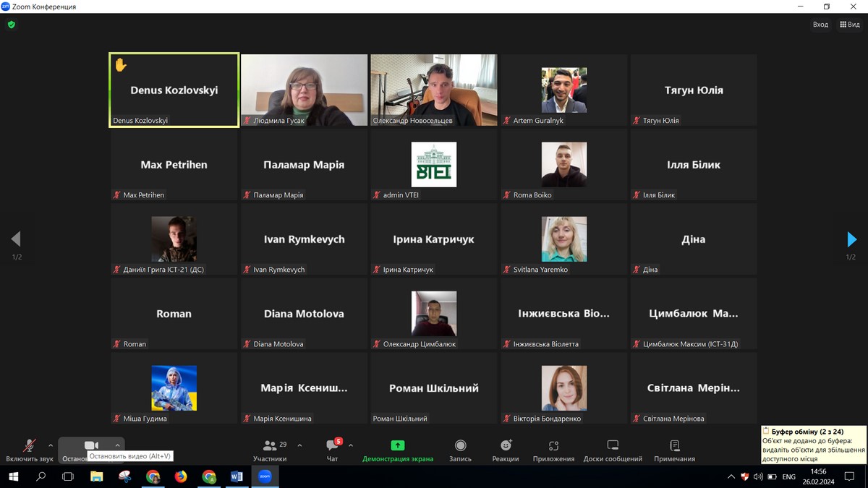Unmute microphone with Включить звук
868x488 pixels.
(30, 450)
